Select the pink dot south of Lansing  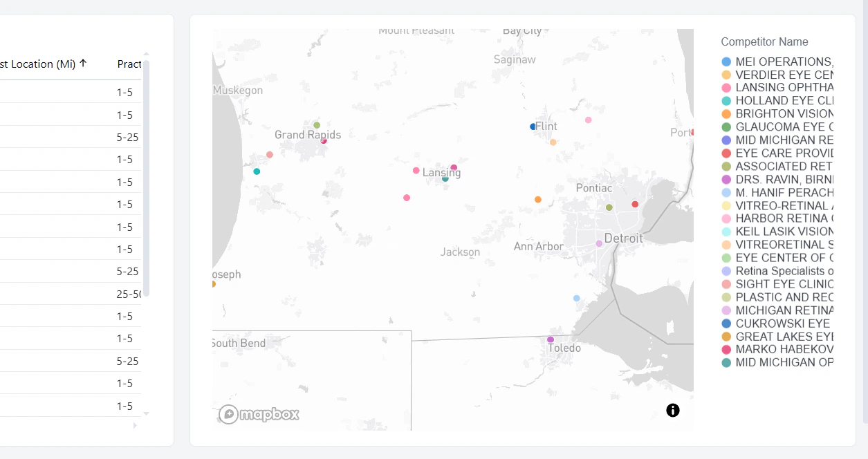(407, 198)
